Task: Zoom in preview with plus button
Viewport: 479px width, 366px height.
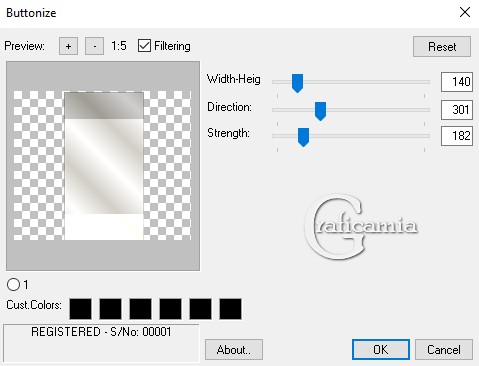Action: pos(68,46)
